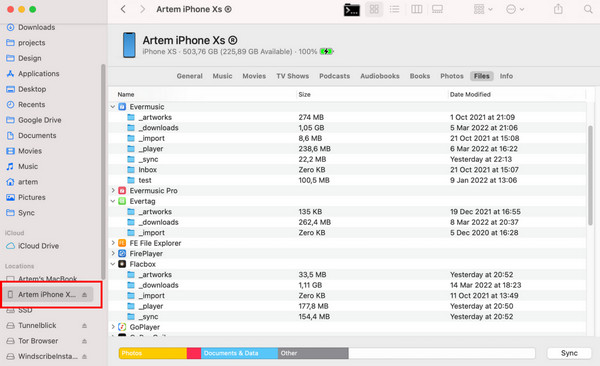This screenshot has height=366, width=600.
Task: Click the Inbox folder icon under Evermusic
Action: (x=131, y=170)
